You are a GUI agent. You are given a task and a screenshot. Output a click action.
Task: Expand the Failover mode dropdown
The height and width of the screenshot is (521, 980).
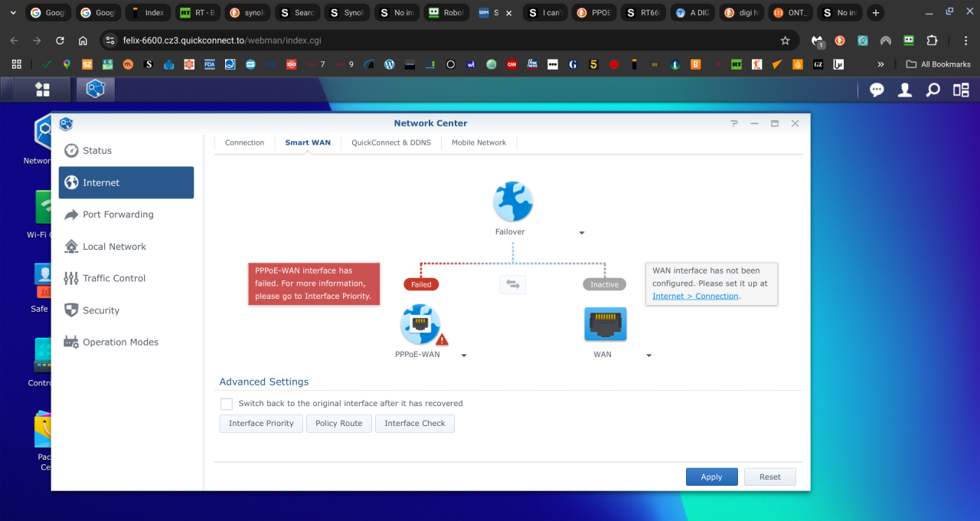tap(582, 232)
